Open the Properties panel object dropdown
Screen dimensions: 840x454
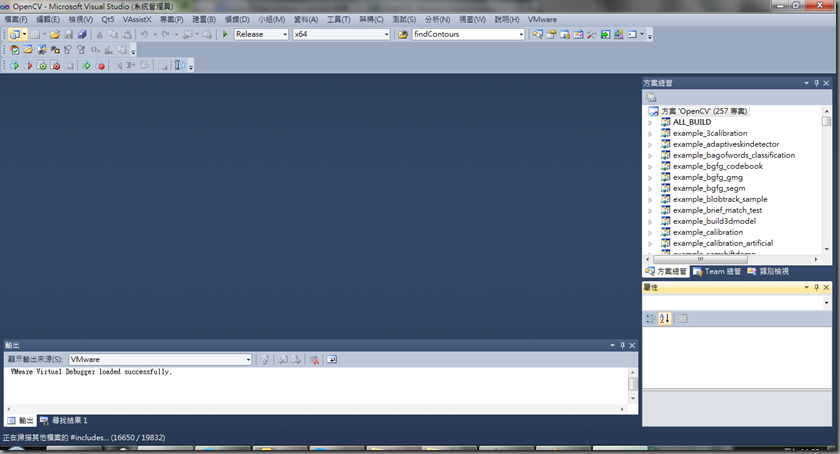coord(827,303)
